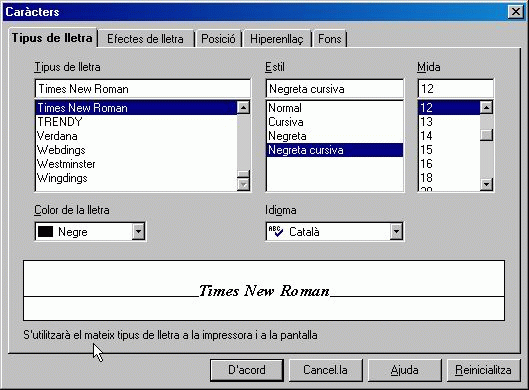Click the spellcheck ABC icon beside Català
Image resolution: width=529 pixels, height=390 pixels.
pos(276,231)
